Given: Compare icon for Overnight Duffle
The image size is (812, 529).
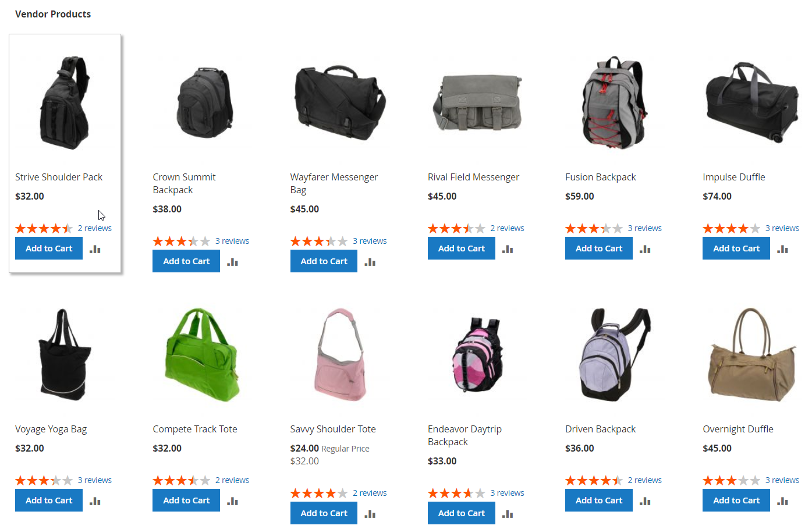Looking at the screenshot, I should click(782, 501).
